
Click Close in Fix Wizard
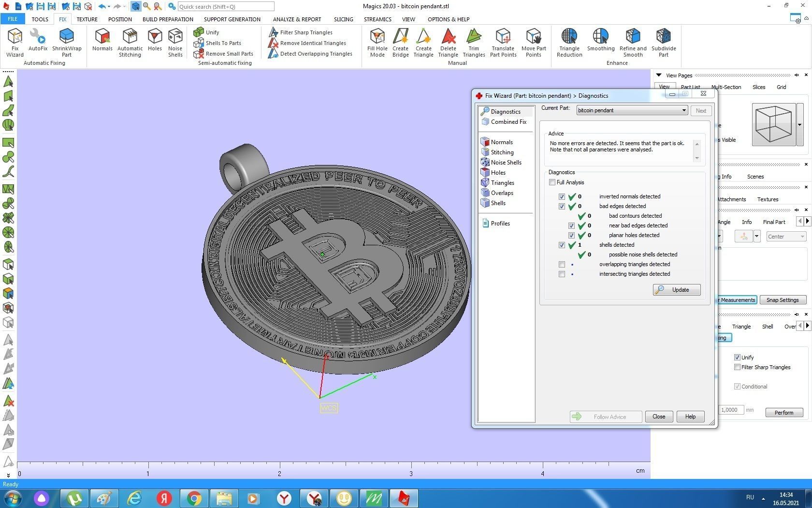pyautogui.click(x=659, y=417)
